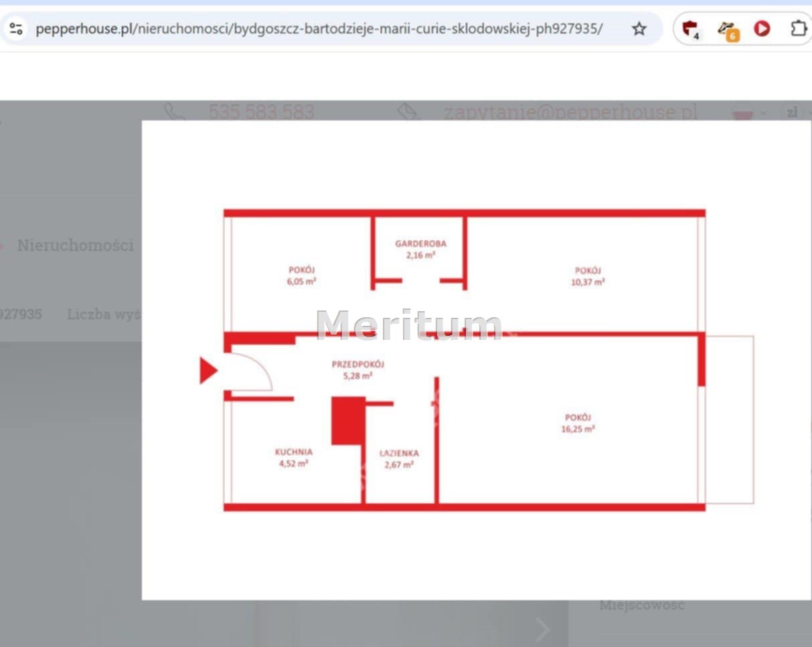
Task: Click the Liczba wyświetleń text
Action: [104, 314]
